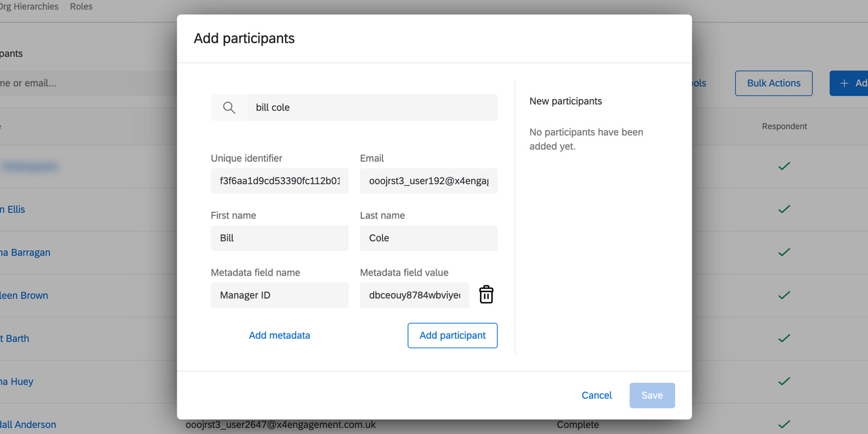Focus the First name field
Screen dimensions: 868x434
tap(279, 238)
